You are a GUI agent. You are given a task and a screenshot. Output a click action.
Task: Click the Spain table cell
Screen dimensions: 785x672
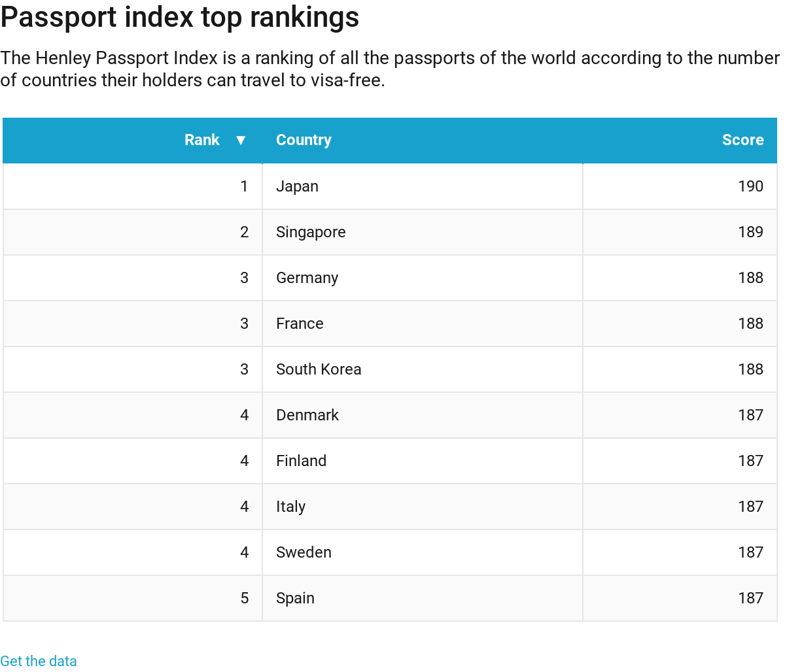pos(295,598)
